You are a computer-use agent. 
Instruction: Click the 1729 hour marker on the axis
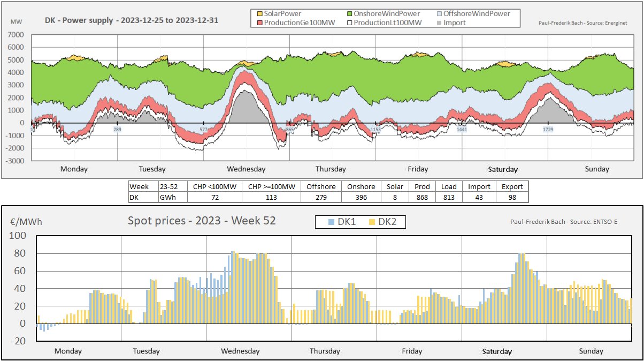(x=548, y=130)
